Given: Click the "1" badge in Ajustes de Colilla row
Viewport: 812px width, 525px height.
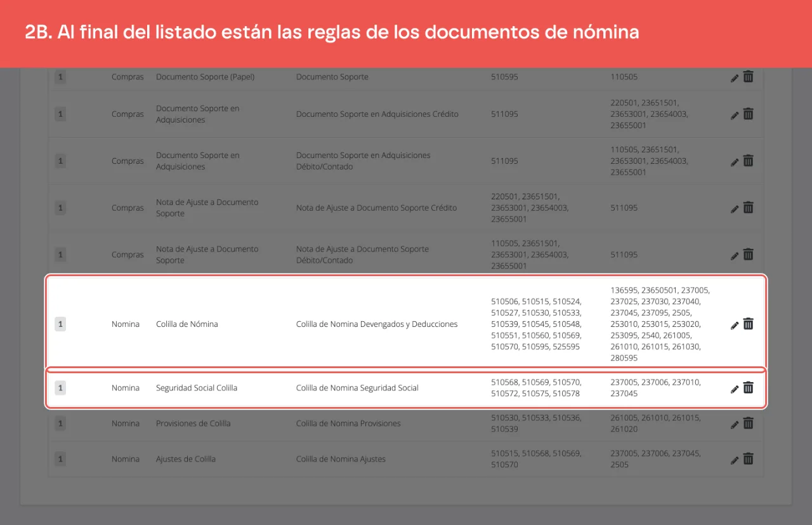Looking at the screenshot, I should tap(60, 459).
